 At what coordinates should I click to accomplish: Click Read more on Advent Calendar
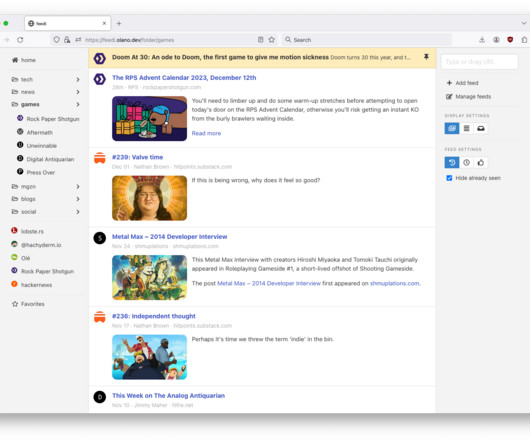click(x=206, y=133)
